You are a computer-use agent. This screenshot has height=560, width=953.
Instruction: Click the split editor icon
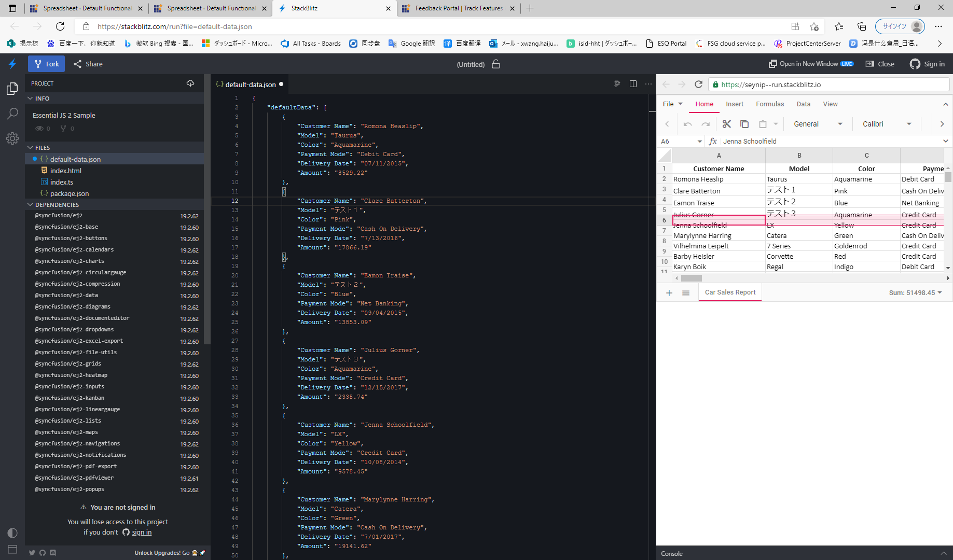coord(633,84)
